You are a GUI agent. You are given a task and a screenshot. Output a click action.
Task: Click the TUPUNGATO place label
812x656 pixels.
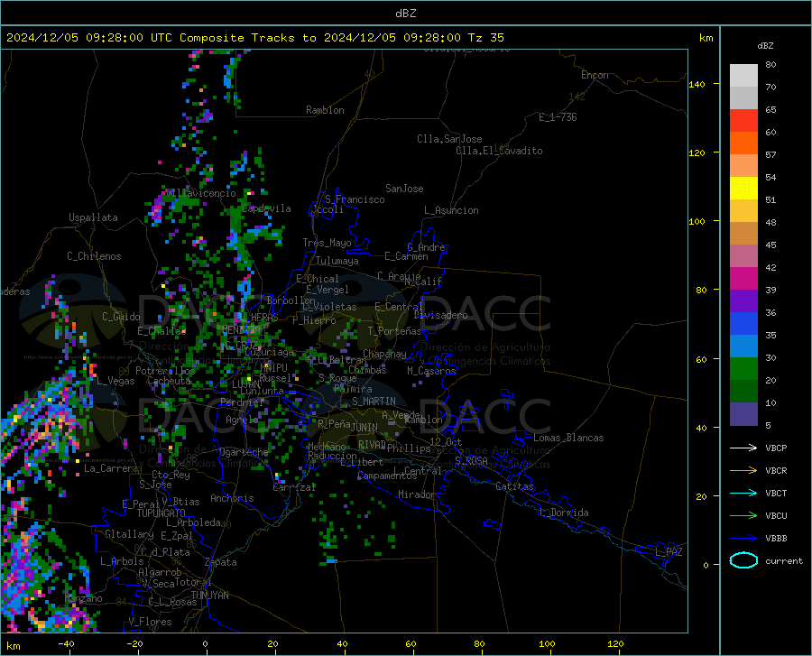coord(161,513)
